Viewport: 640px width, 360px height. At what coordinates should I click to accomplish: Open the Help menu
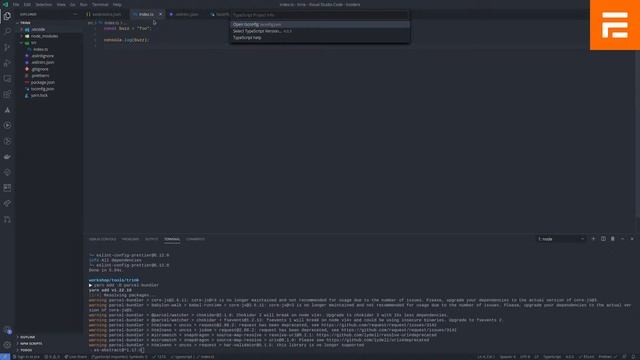(x=117, y=4)
